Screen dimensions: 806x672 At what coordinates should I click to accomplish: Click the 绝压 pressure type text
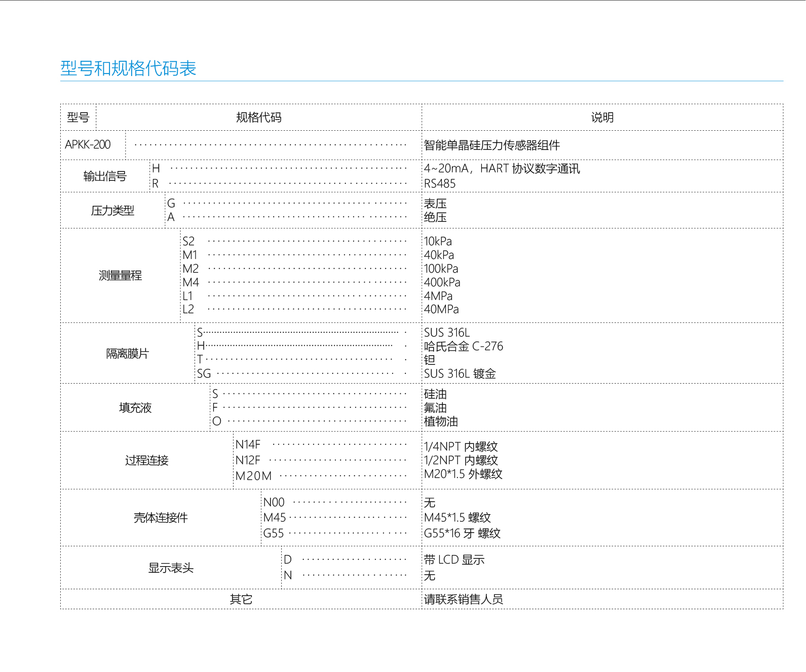tap(435, 217)
